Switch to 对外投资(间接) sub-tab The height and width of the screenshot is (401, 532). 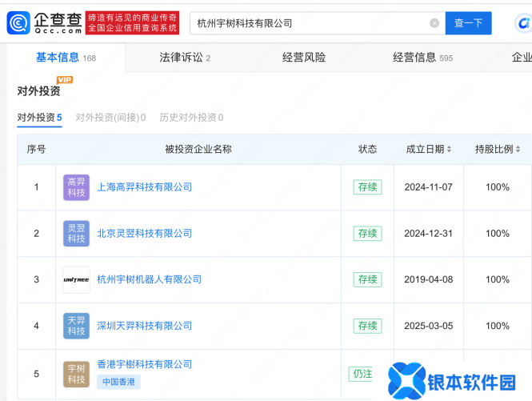coord(110,118)
